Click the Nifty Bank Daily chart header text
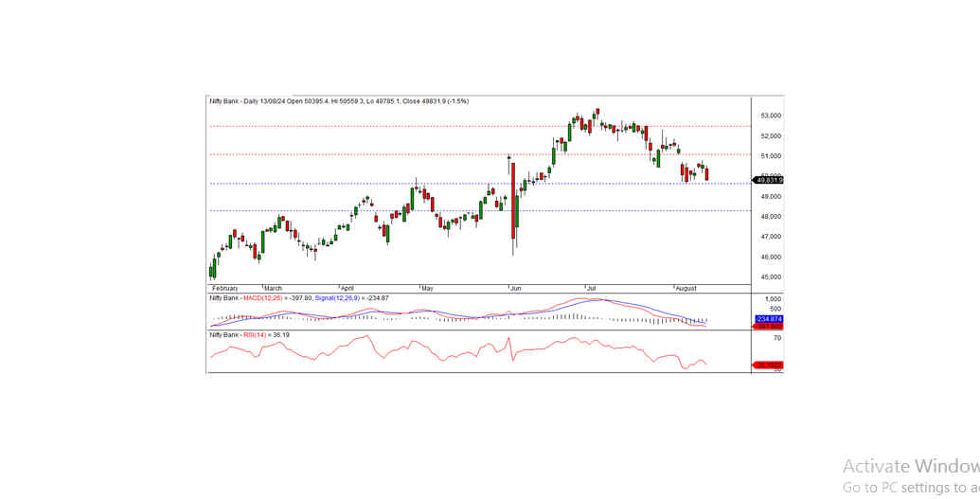 coord(339,101)
